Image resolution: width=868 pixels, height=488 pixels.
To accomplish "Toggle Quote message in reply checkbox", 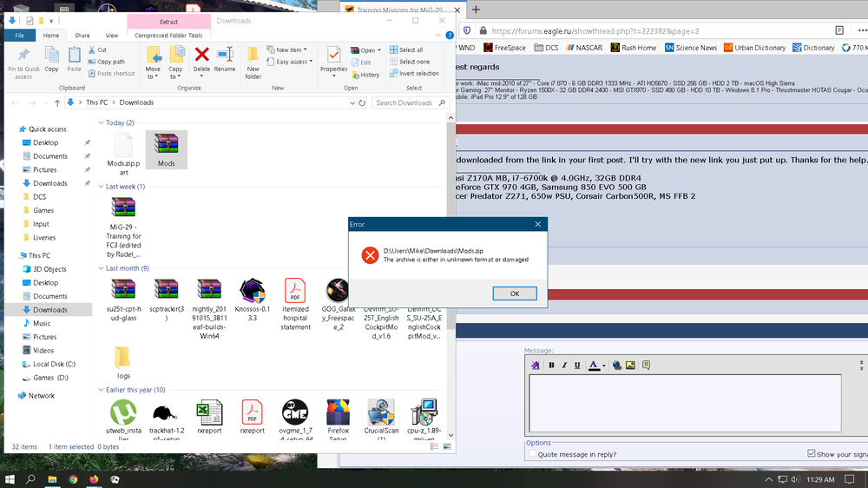I will 532,453.
